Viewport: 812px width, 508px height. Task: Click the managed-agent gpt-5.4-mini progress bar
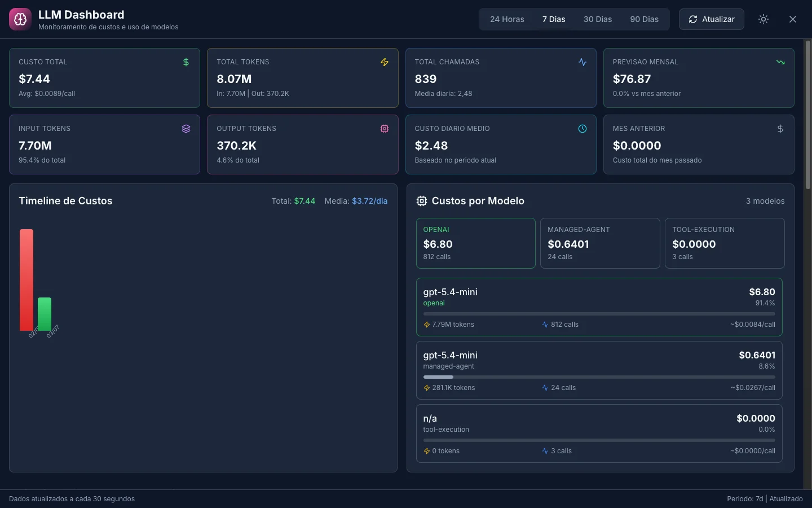(599, 377)
